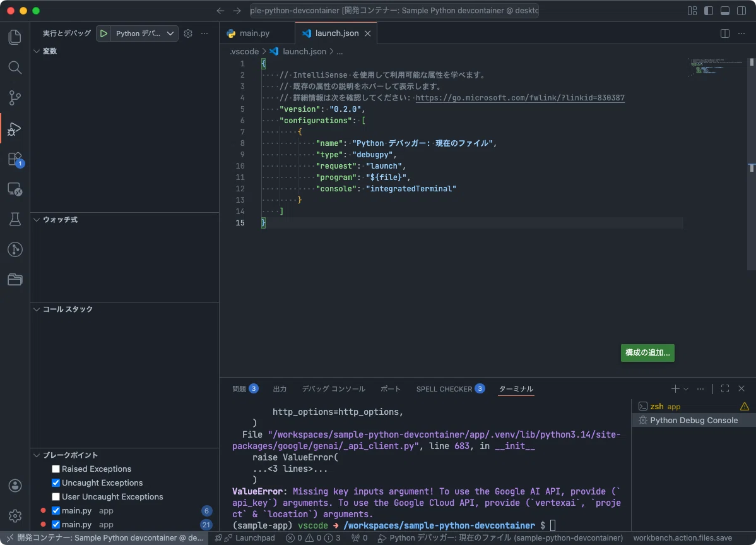This screenshot has height=545, width=756.
Task: Select the Run and Debug view icon
Action: [x=15, y=129]
